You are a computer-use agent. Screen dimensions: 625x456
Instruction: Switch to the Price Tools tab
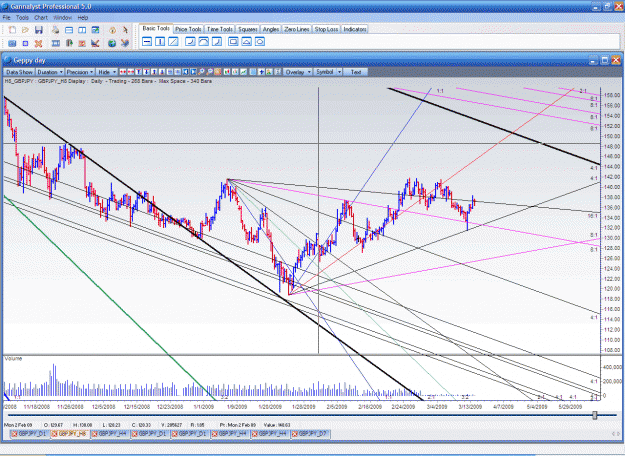pos(188,29)
